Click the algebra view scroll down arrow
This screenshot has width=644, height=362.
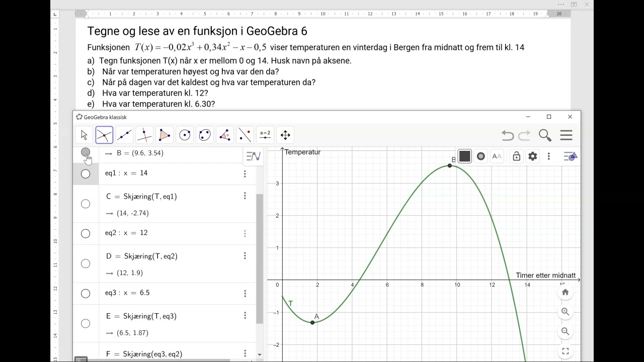point(260,354)
